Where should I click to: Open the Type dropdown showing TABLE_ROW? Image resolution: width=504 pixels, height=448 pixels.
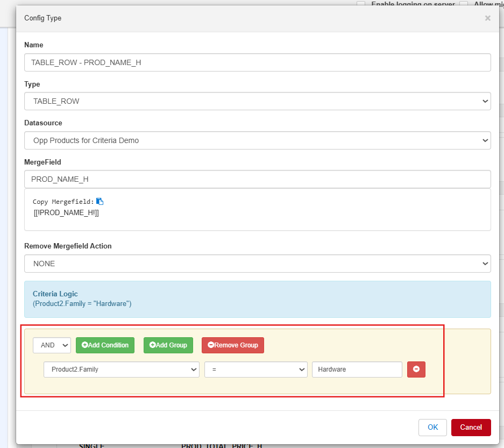(x=258, y=101)
